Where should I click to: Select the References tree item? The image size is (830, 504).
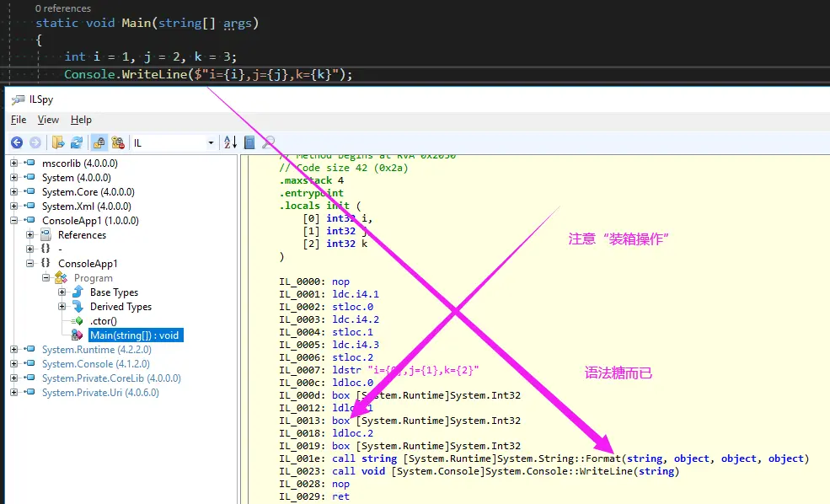coord(82,234)
